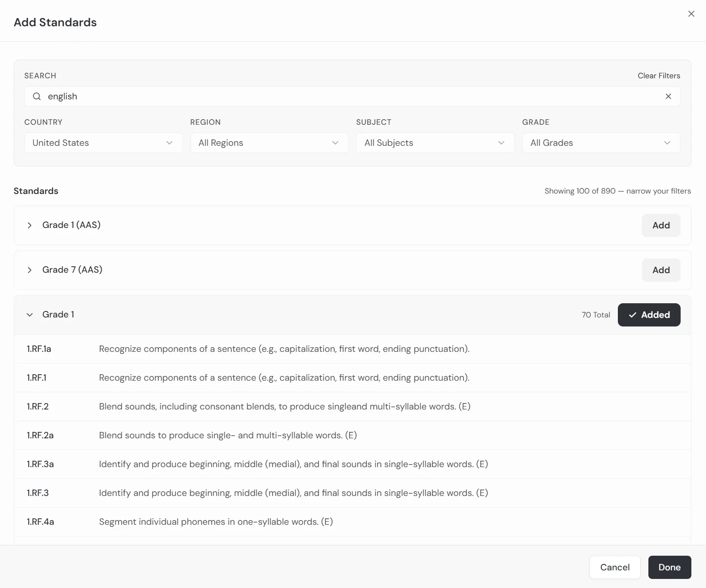Click the Added button for Grade 1
706x588 pixels.
(649, 314)
